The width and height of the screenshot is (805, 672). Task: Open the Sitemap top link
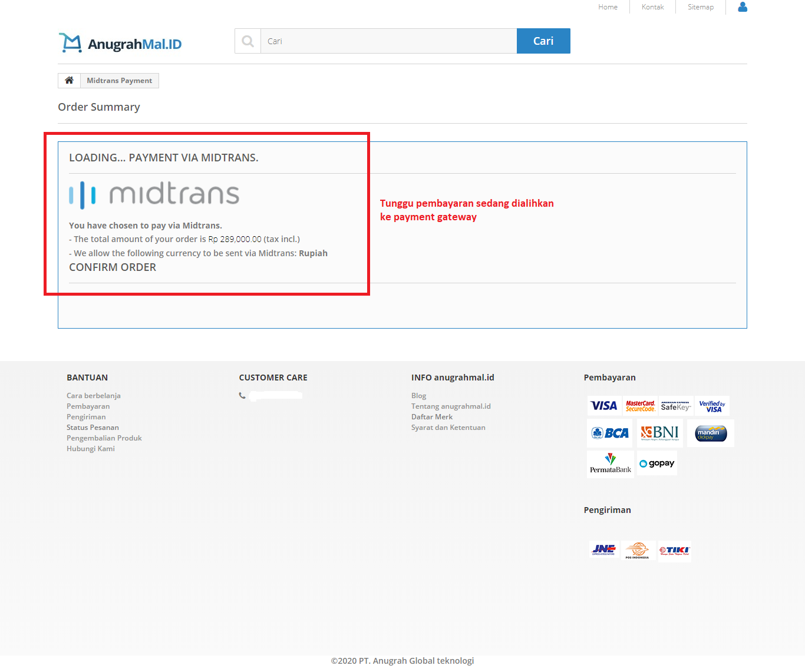(x=701, y=7)
